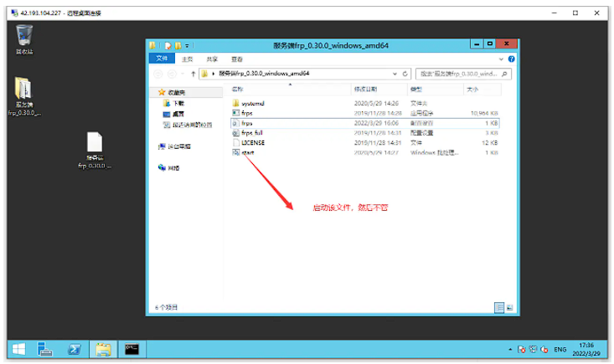The height and width of the screenshot is (364, 614).
Task: Open the Recycle Bin on desktop
Action: coord(24,36)
